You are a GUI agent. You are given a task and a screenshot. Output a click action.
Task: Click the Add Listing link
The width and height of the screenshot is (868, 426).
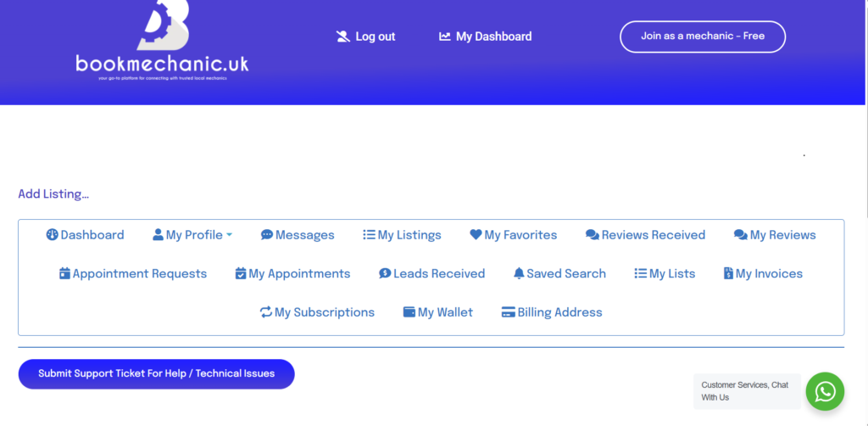click(x=53, y=193)
